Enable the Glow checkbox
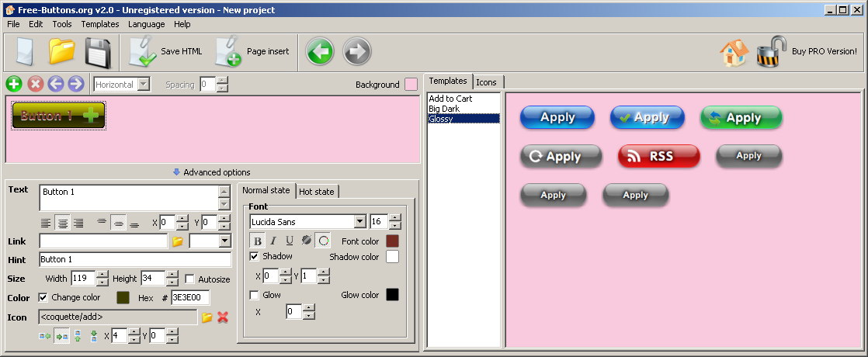The width and height of the screenshot is (868, 357). tap(254, 295)
